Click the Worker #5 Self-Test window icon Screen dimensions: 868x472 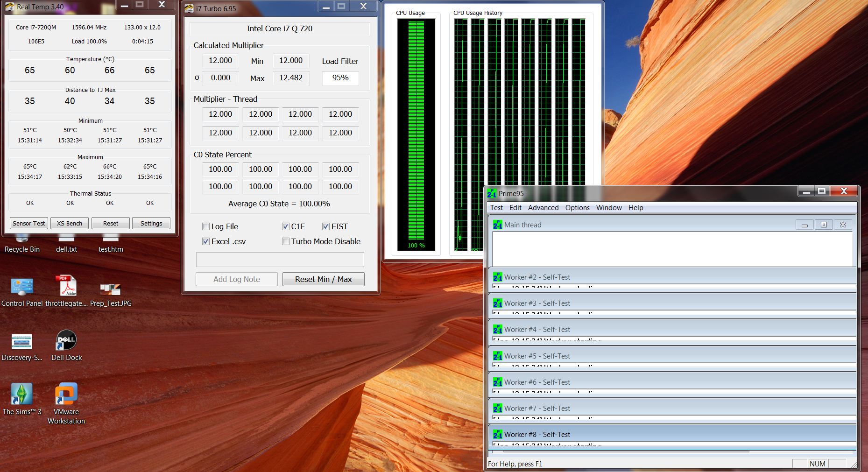(x=498, y=356)
